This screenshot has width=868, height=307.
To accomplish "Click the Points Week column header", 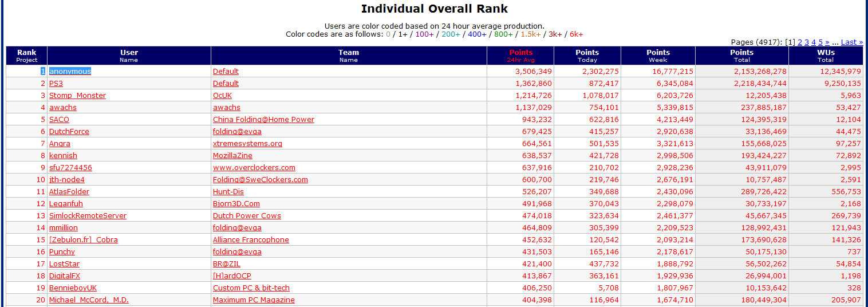I will point(658,56).
